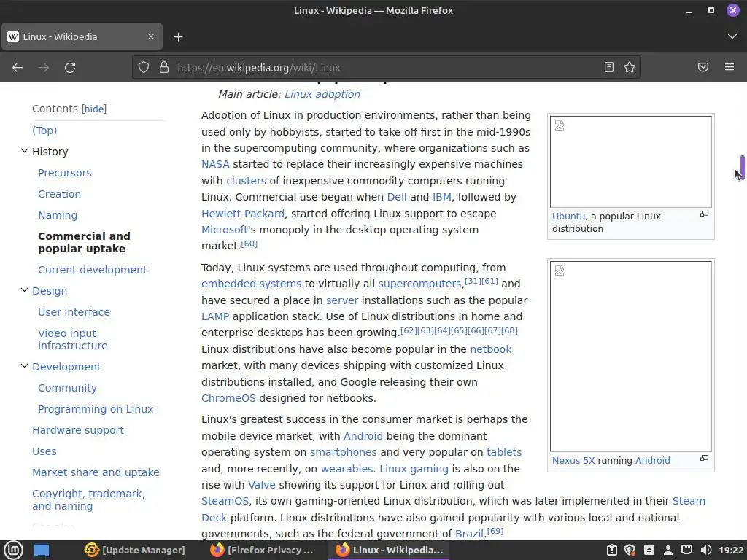Close the Linux - Wikipedia tab

click(x=151, y=36)
